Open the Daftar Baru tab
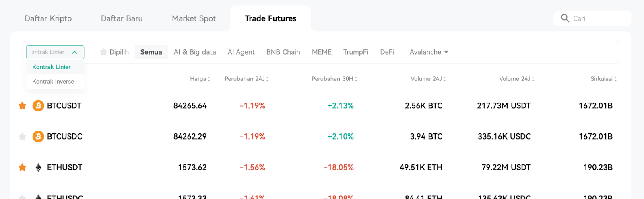Viewport: 644px width, 199px height. (122, 18)
